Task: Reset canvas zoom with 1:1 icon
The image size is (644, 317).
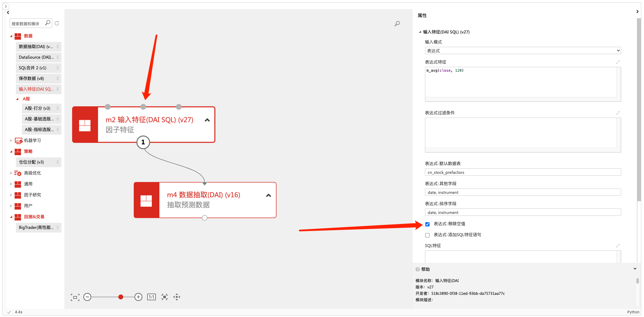Action: pos(151,297)
